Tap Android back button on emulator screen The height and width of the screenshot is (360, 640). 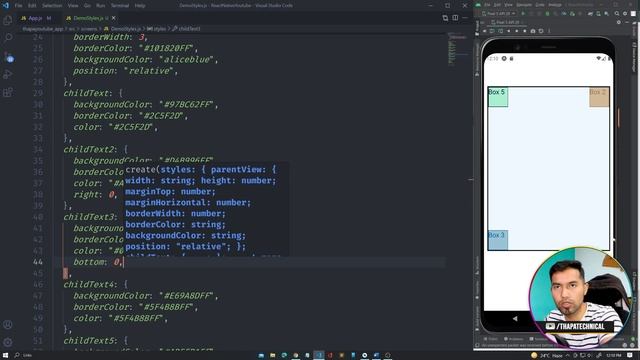(515, 318)
